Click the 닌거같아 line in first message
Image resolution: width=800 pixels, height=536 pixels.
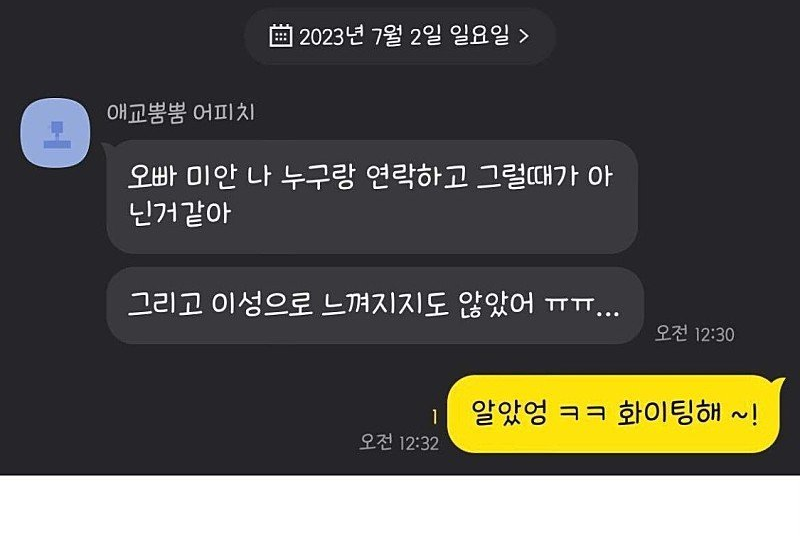(180, 212)
